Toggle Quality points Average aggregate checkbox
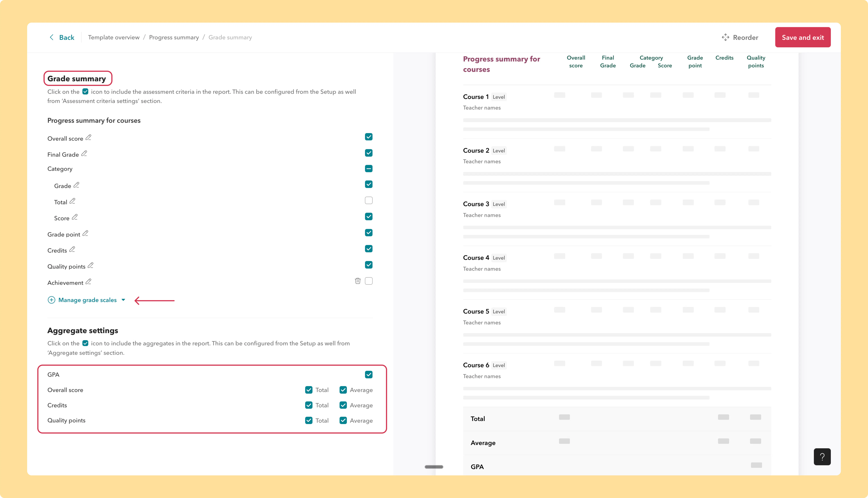 pos(343,420)
